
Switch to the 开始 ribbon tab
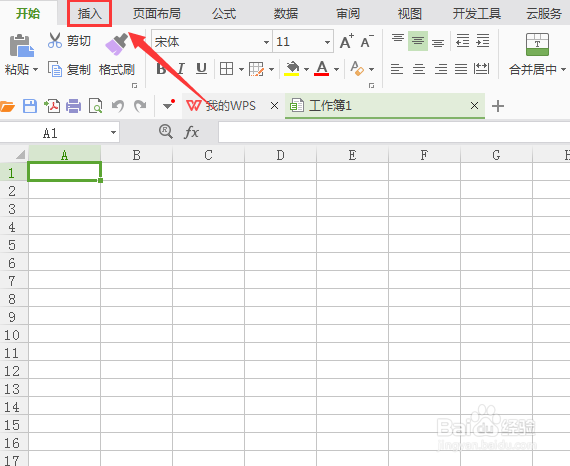[x=28, y=13]
